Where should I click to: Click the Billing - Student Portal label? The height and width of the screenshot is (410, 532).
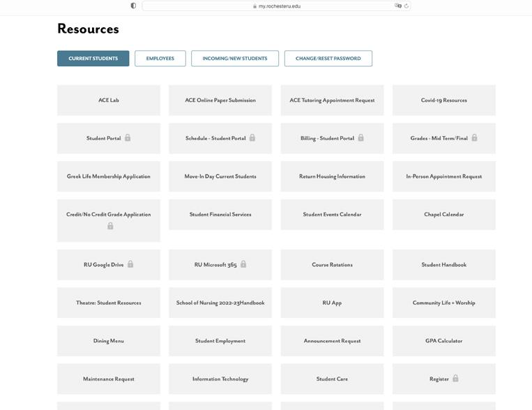(328, 138)
